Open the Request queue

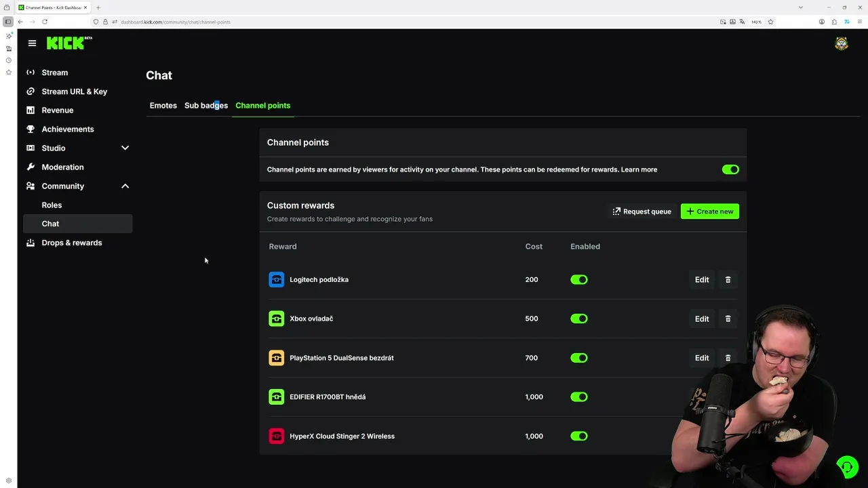point(642,211)
